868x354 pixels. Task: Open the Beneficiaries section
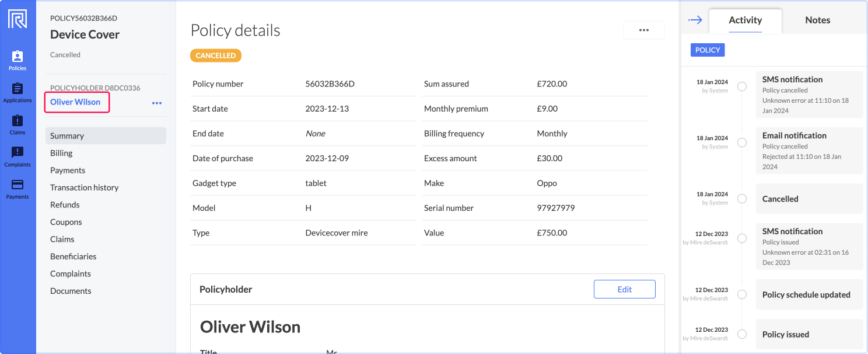pos(73,256)
